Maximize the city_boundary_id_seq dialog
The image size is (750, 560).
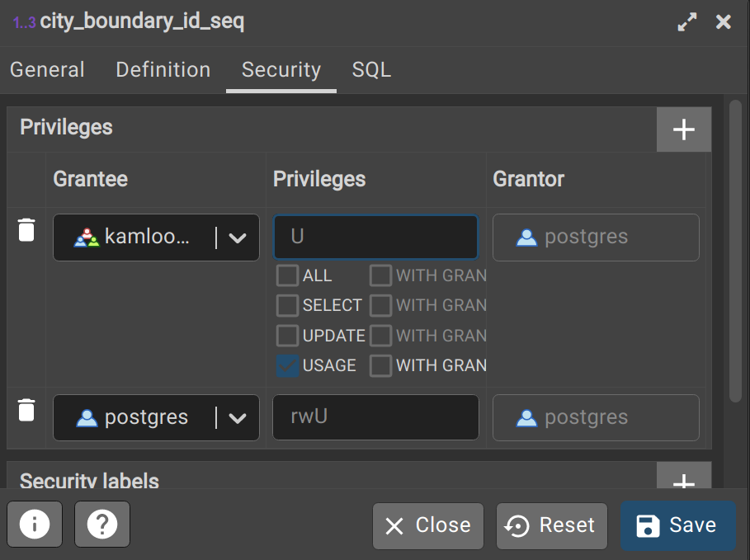click(687, 22)
